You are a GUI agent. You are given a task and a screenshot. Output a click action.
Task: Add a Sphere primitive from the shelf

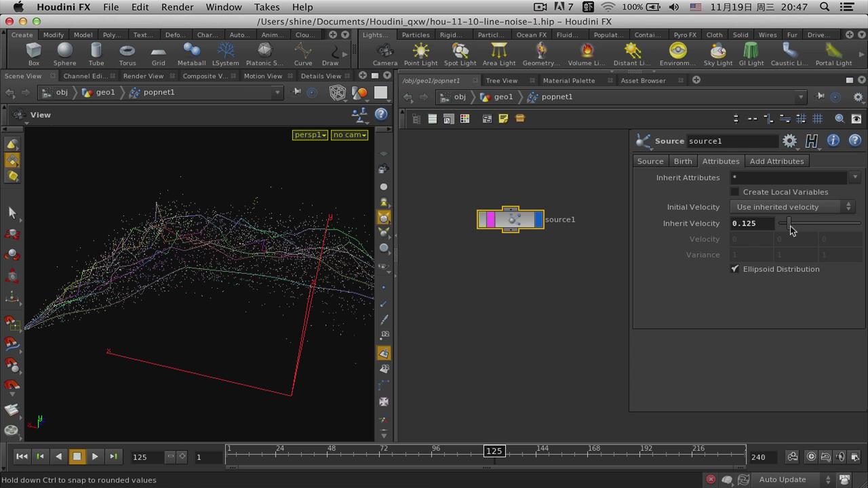pyautogui.click(x=64, y=54)
